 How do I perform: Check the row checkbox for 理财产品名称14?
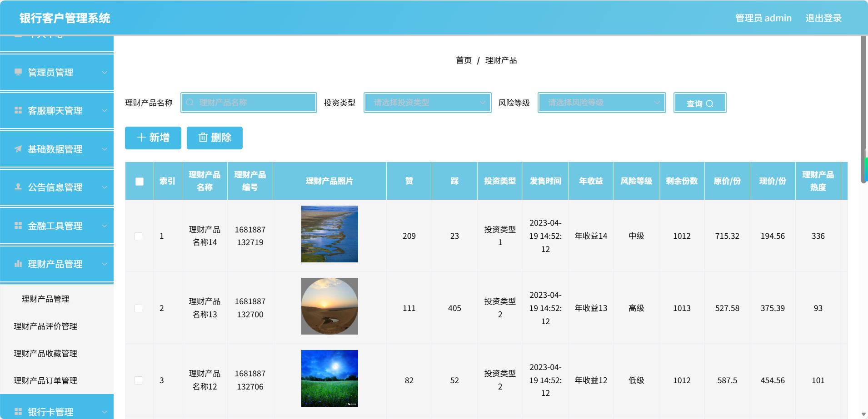click(x=139, y=236)
